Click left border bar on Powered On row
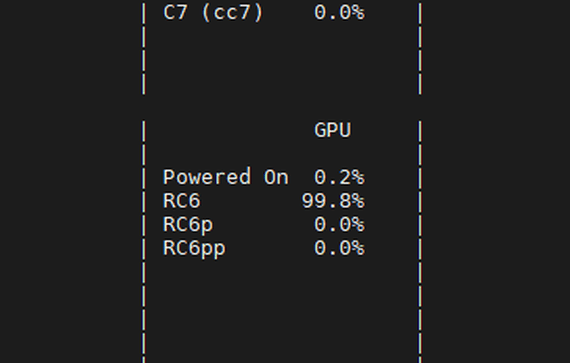The height and width of the screenshot is (363, 570). click(x=144, y=178)
